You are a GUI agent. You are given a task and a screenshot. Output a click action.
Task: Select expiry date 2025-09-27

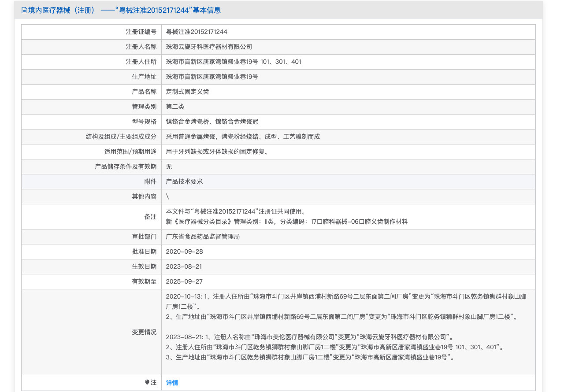(184, 281)
